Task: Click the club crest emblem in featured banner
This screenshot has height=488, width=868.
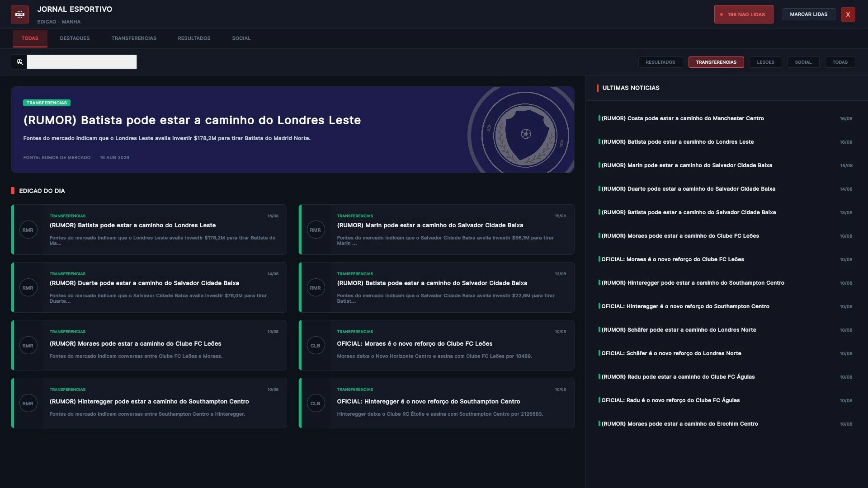Action: click(525, 134)
